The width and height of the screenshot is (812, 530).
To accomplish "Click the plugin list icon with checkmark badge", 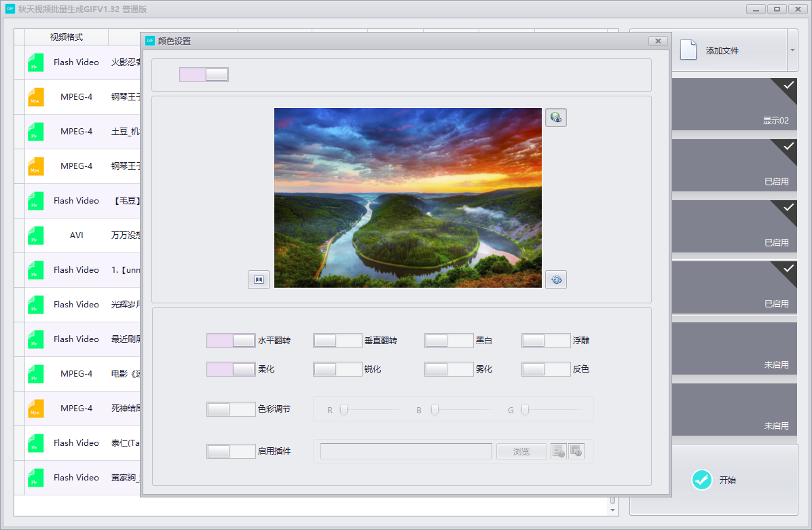I will click(x=558, y=451).
